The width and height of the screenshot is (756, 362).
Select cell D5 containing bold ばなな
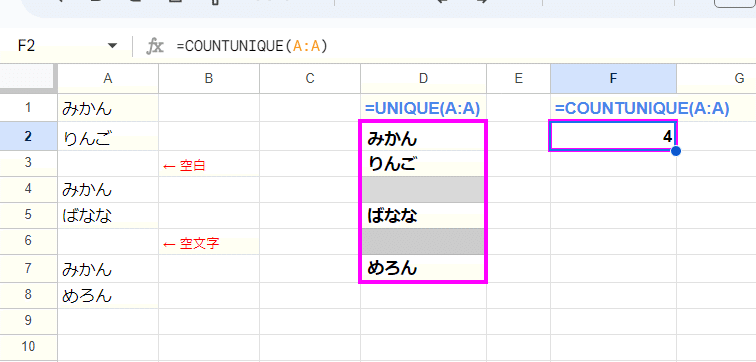pos(423,215)
